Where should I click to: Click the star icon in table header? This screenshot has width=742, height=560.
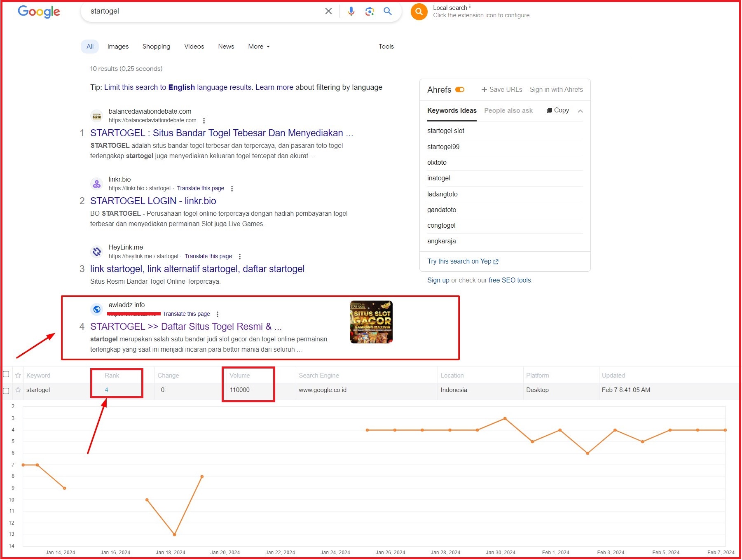pyautogui.click(x=18, y=376)
